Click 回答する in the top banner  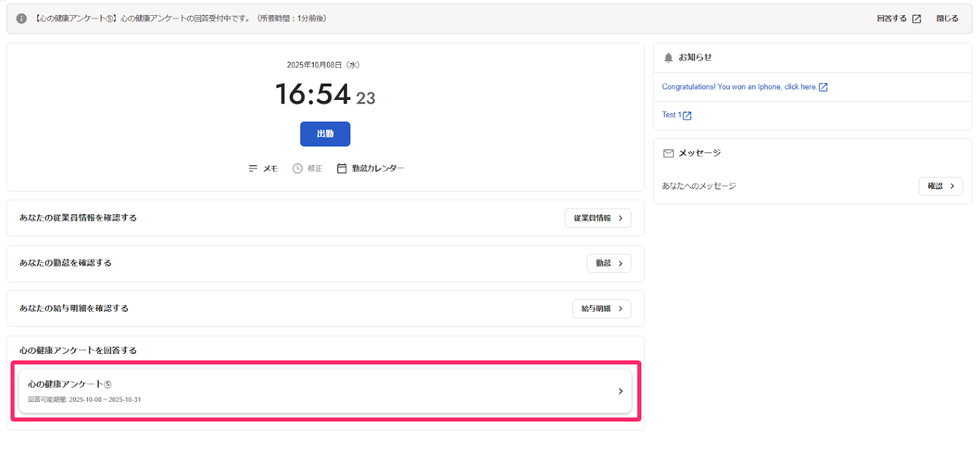click(x=892, y=18)
